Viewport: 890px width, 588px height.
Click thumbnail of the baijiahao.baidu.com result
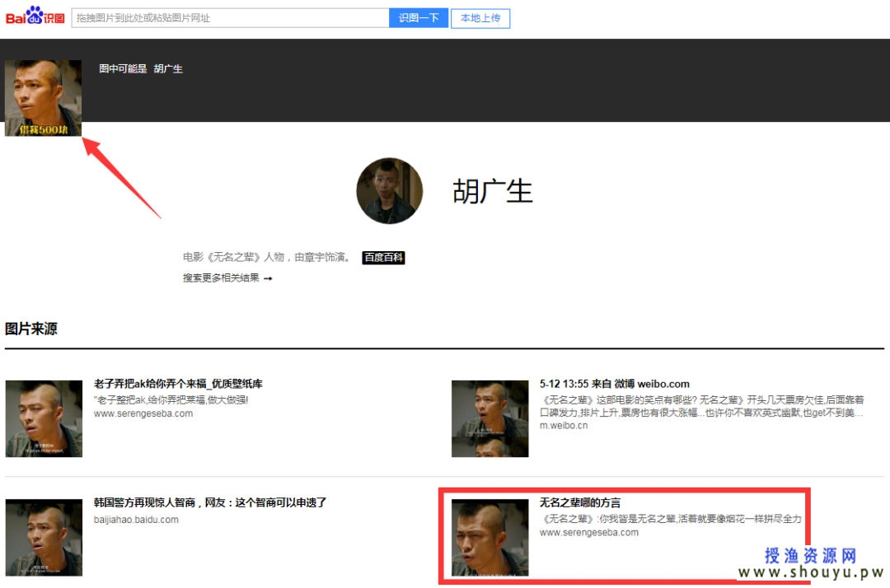click(x=44, y=537)
